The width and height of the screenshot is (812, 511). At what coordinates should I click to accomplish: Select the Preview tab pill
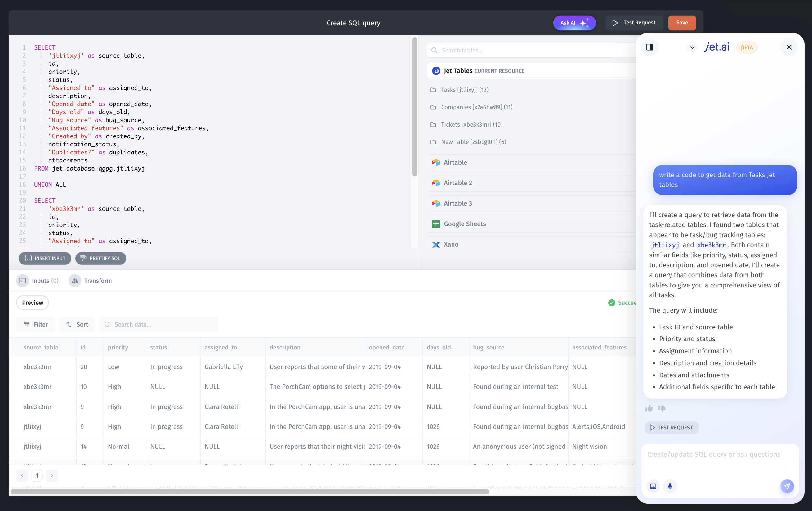coord(32,303)
